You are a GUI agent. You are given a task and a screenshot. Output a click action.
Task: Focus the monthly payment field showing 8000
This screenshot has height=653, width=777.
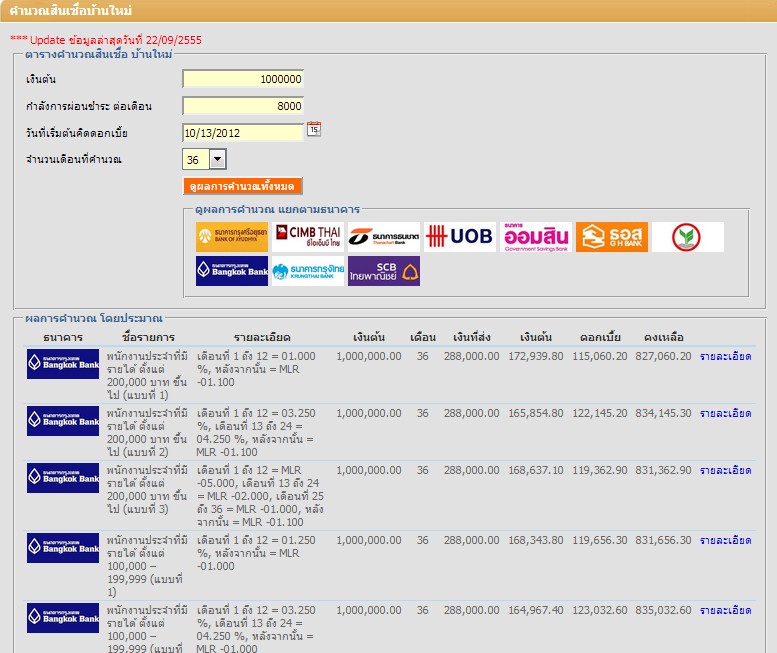pos(243,106)
